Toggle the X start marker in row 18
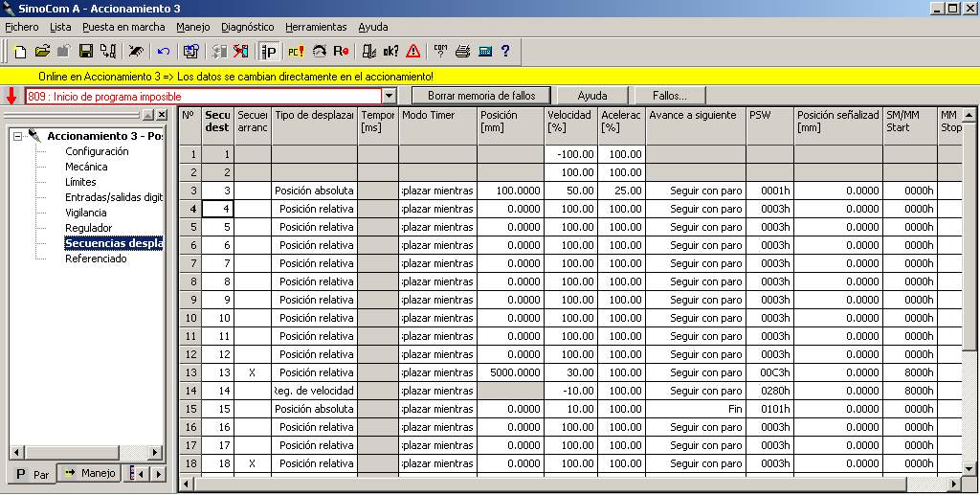980x495 pixels. [x=253, y=463]
